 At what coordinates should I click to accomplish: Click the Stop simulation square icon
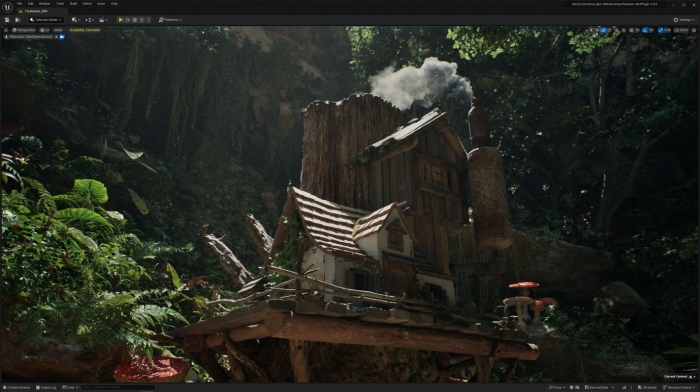[x=135, y=20]
